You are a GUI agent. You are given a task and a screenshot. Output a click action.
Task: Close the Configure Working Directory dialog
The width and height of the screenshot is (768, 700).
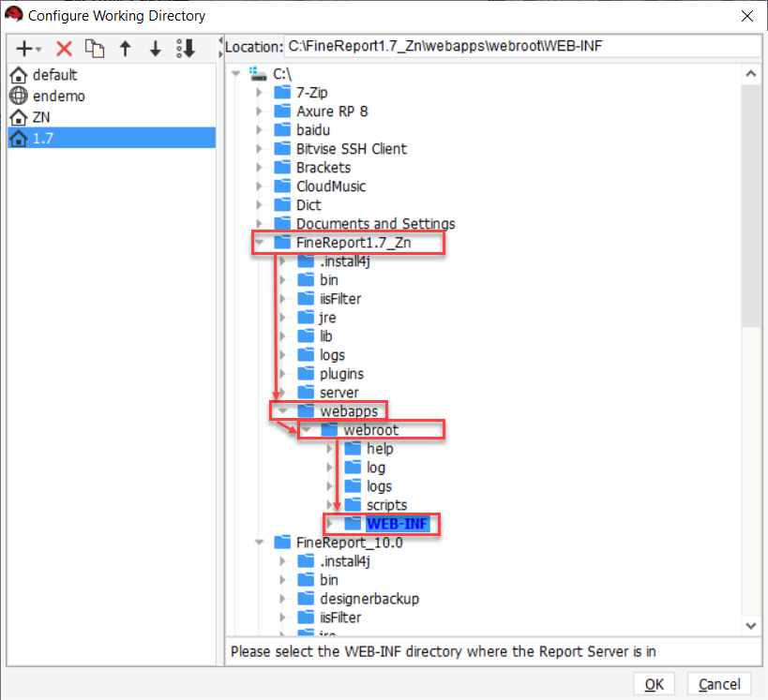(x=747, y=16)
